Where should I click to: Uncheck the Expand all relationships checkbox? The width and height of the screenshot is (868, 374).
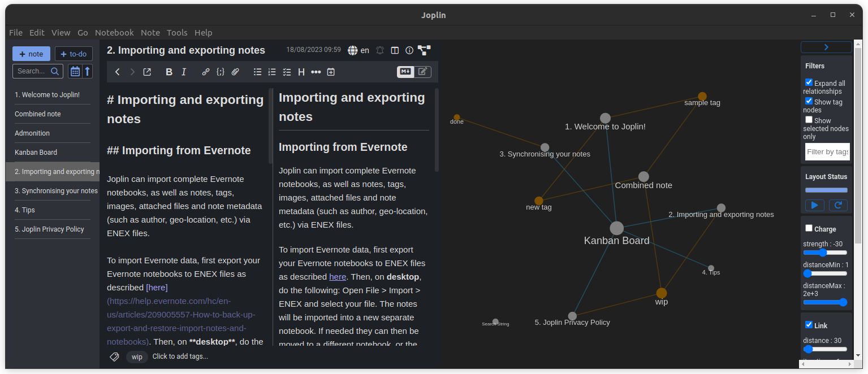[809, 82]
